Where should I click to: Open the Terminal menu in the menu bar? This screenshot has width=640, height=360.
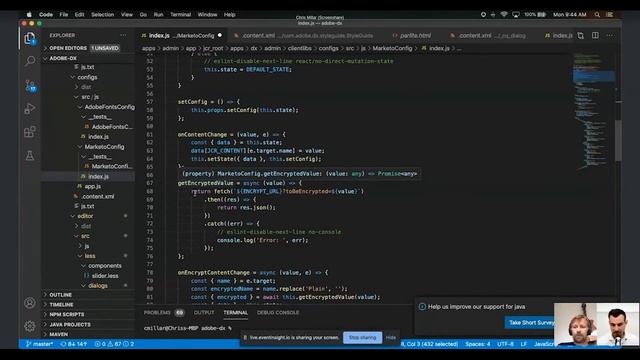(180, 14)
